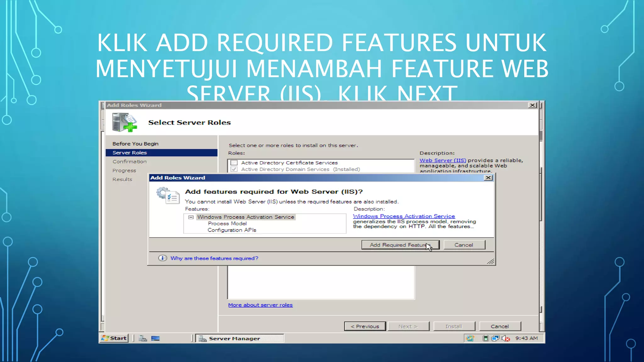This screenshot has width=644, height=362.
Task: Click the info icon beside features question
Action: 162,258
